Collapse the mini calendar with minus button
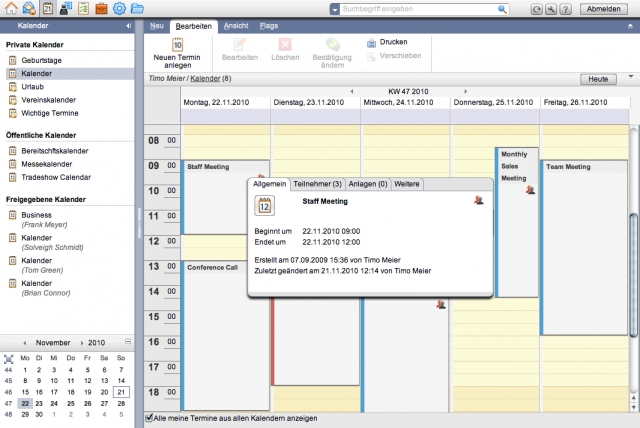The image size is (640, 428). click(x=127, y=342)
